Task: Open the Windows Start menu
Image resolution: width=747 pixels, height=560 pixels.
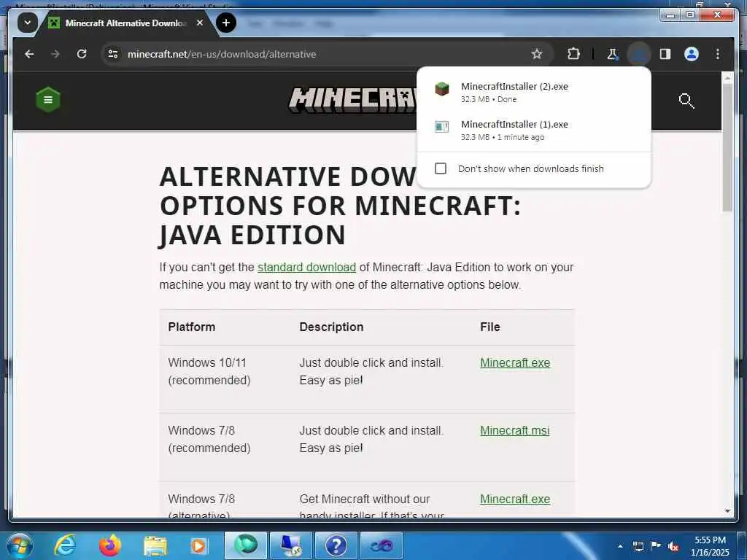Action: (19, 545)
